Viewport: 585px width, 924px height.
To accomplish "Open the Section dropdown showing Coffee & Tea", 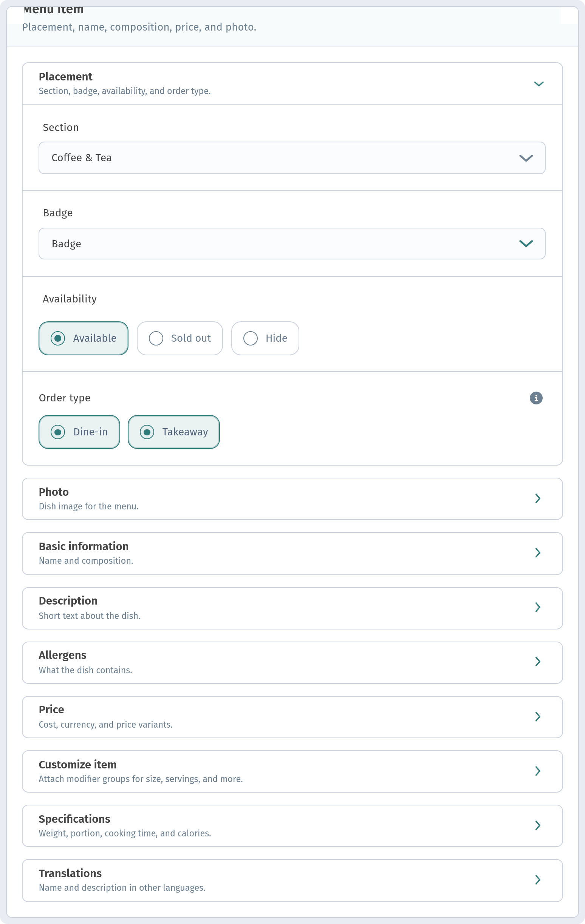I will tap(292, 158).
